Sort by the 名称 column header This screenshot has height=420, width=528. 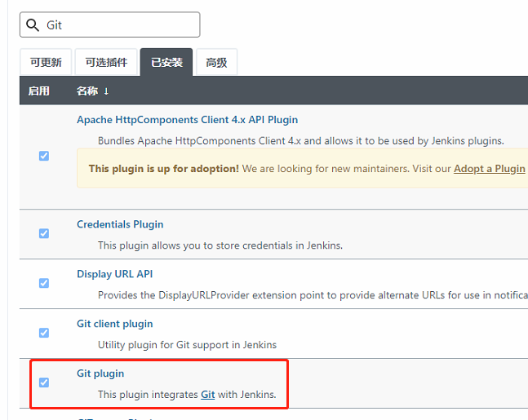tap(92, 91)
